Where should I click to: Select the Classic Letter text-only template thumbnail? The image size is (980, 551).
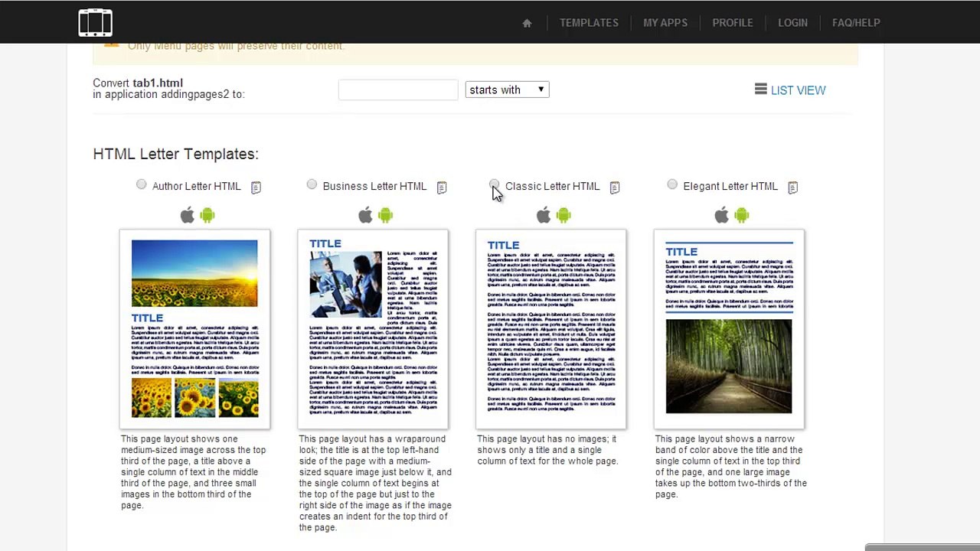550,329
